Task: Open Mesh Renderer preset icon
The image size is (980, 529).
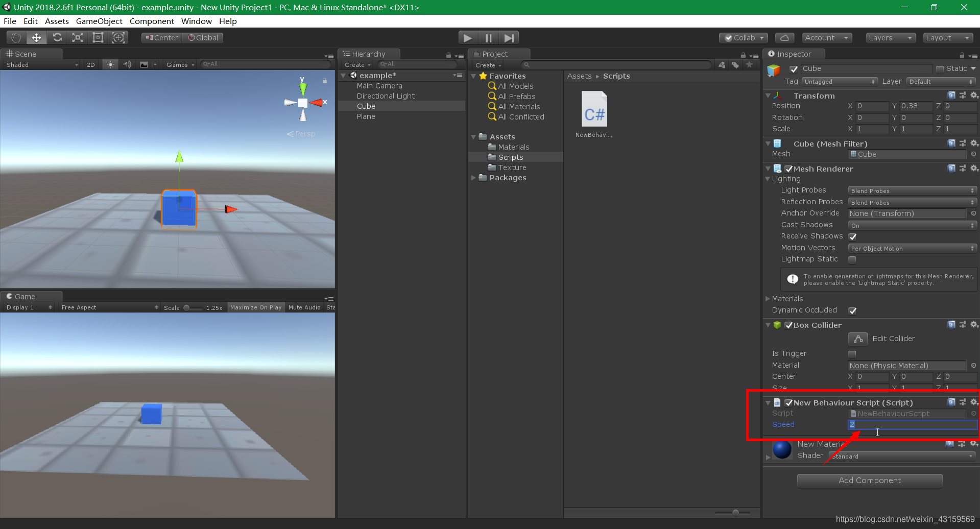Action: 963,169
